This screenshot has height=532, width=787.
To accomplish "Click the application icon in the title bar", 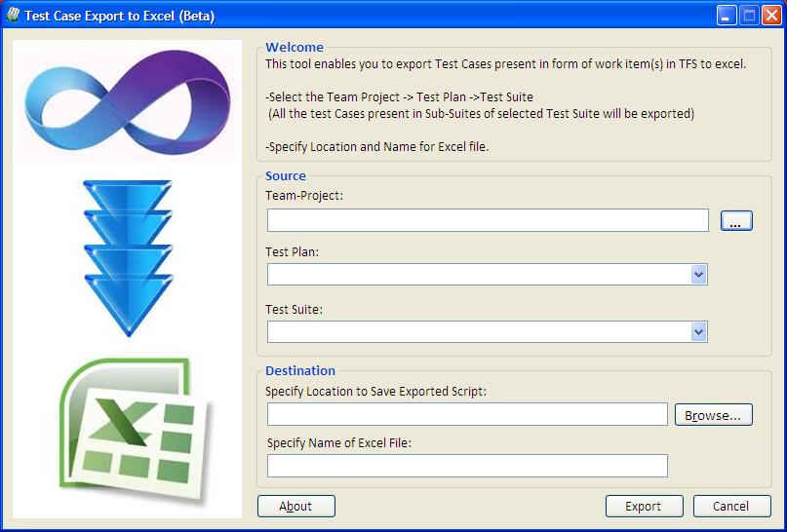I will pyautogui.click(x=13, y=15).
